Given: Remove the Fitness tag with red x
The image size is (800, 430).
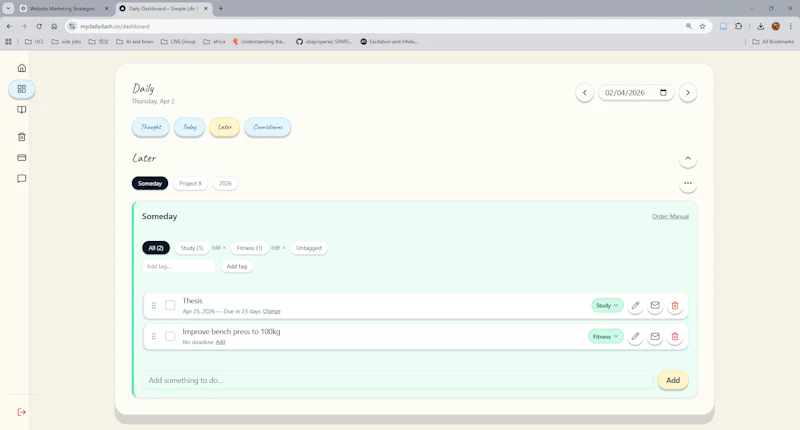Looking at the screenshot, I should coord(284,248).
